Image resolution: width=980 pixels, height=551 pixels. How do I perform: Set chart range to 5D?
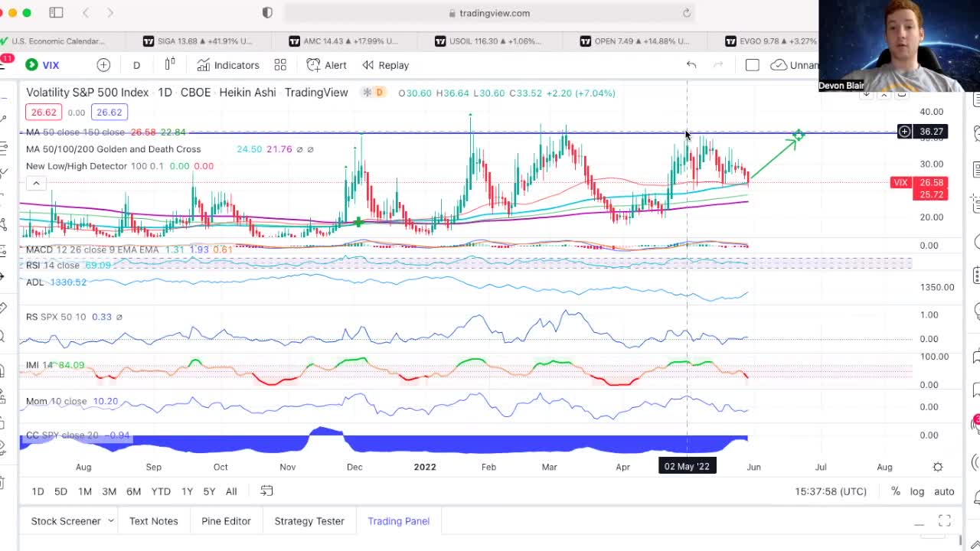60,491
